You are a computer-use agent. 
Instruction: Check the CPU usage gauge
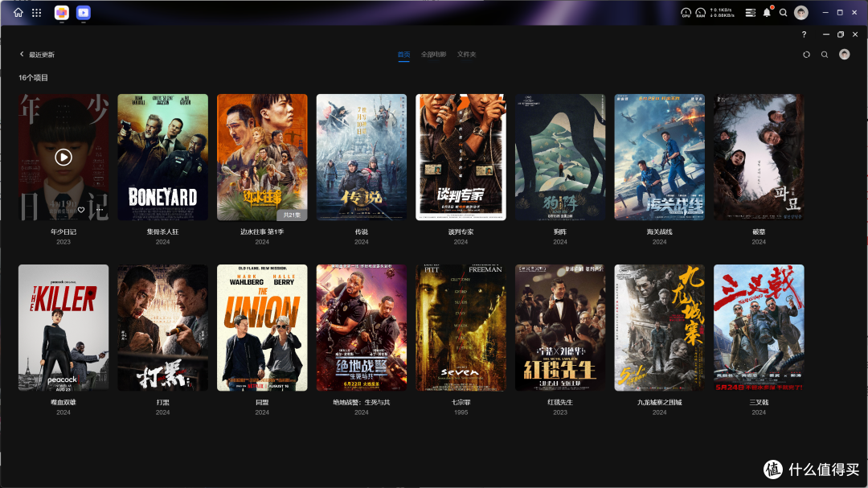point(686,12)
